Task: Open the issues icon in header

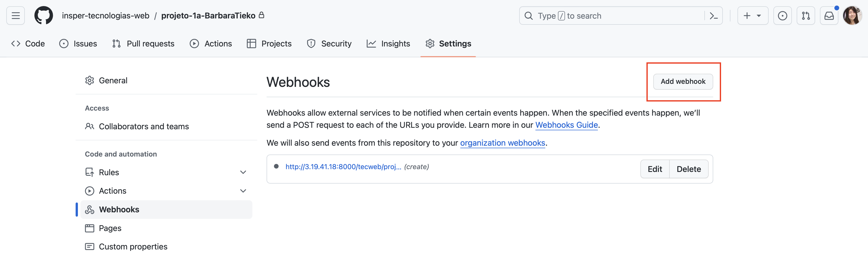Action: (782, 16)
